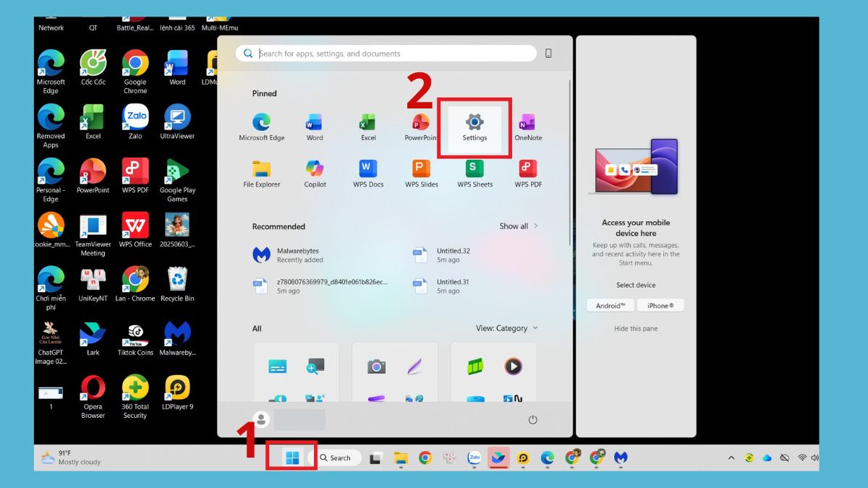Click the Windows Start button on taskbar
868x488 pixels.
[x=292, y=458]
